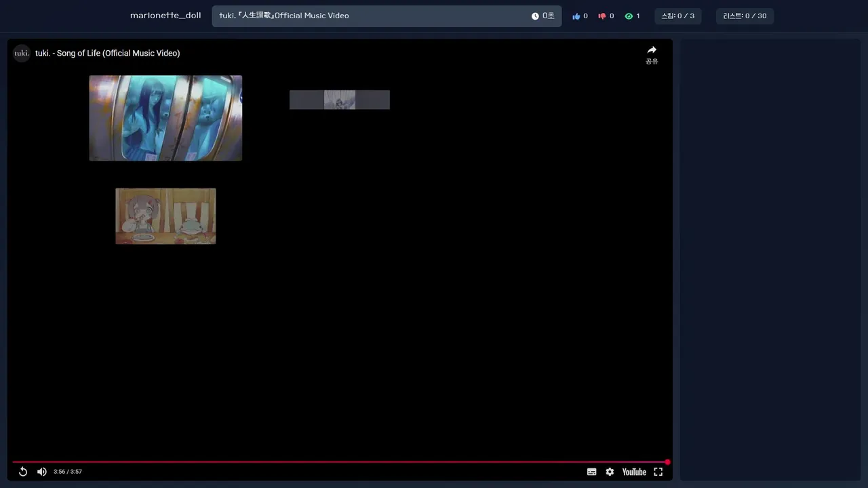Select the small gray video thumbnail

[340, 100]
